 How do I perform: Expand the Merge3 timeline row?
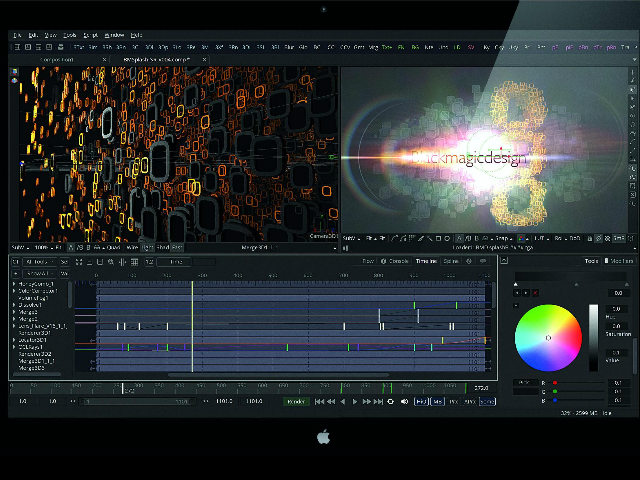(x=14, y=312)
